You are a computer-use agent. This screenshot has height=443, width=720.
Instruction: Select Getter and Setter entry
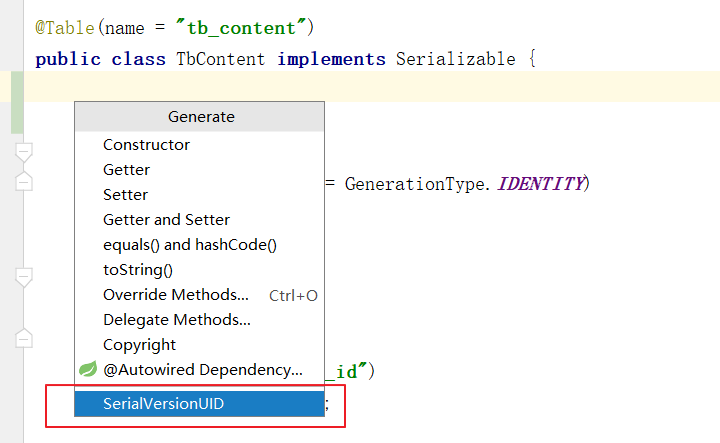pyautogui.click(x=199, y=220)
